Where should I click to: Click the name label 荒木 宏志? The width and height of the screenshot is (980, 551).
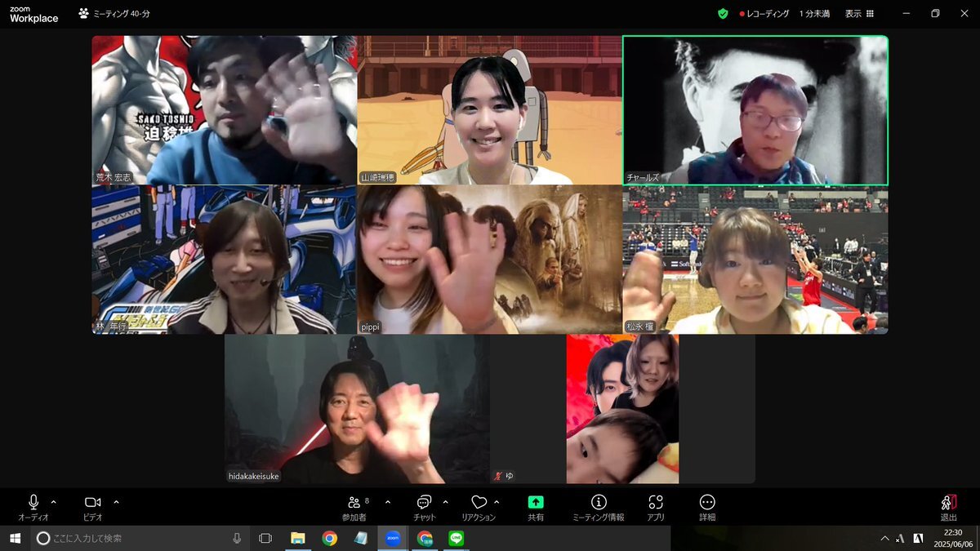pyautogui.click(x=113, y=177)
